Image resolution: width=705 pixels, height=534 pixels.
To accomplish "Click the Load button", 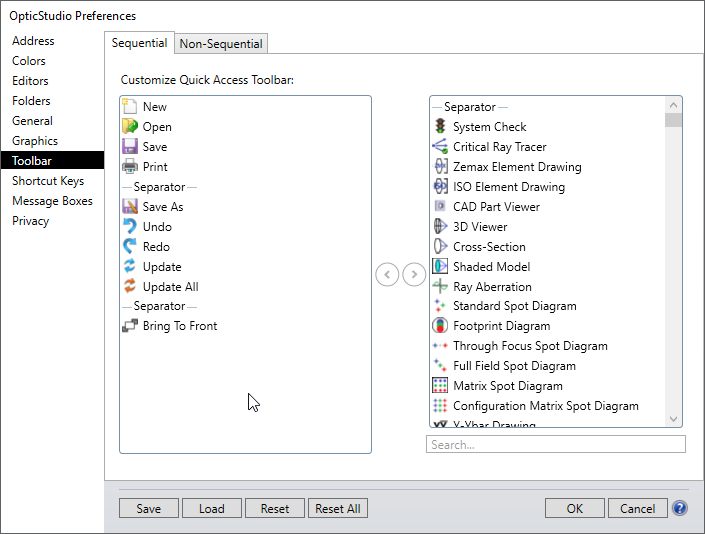I will 212,508.
